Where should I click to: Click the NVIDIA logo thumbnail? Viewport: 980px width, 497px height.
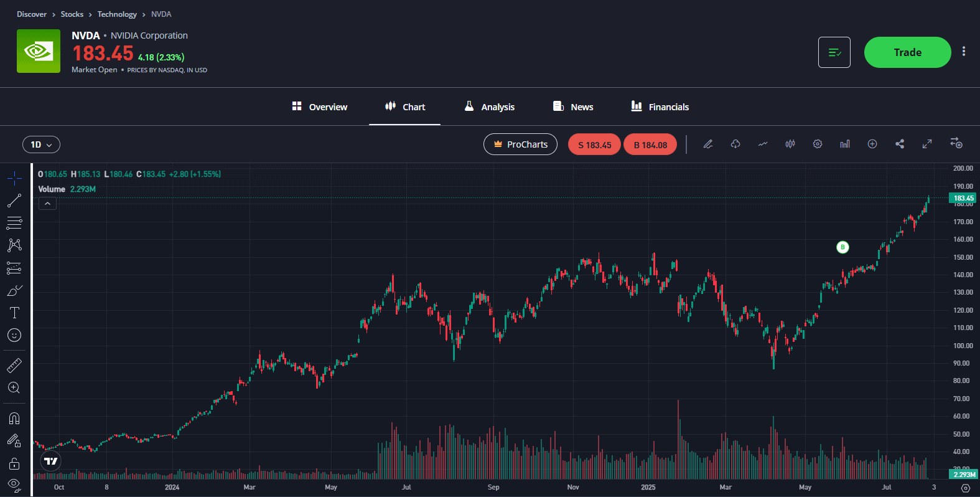[x=39, y=51]
